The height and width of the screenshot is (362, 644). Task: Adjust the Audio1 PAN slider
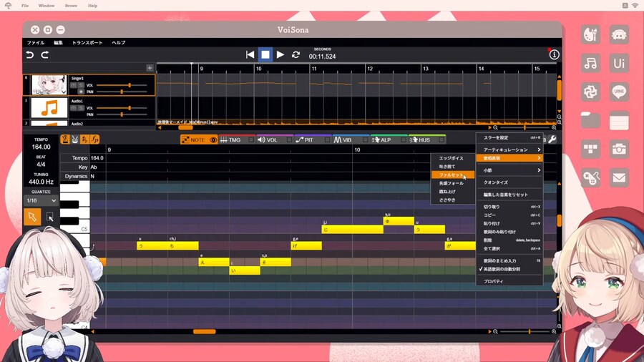click(x=122, y=114)
